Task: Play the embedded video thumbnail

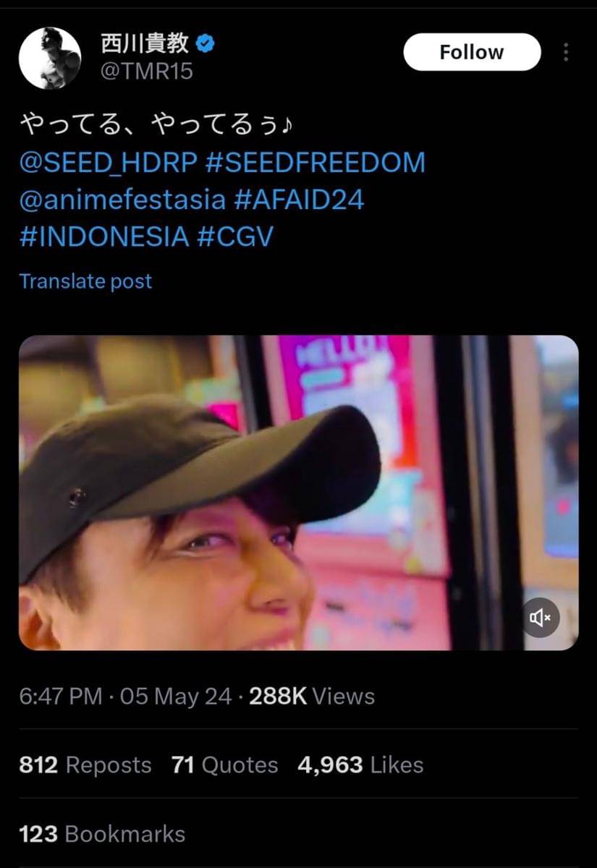Action: pos(298,493)
